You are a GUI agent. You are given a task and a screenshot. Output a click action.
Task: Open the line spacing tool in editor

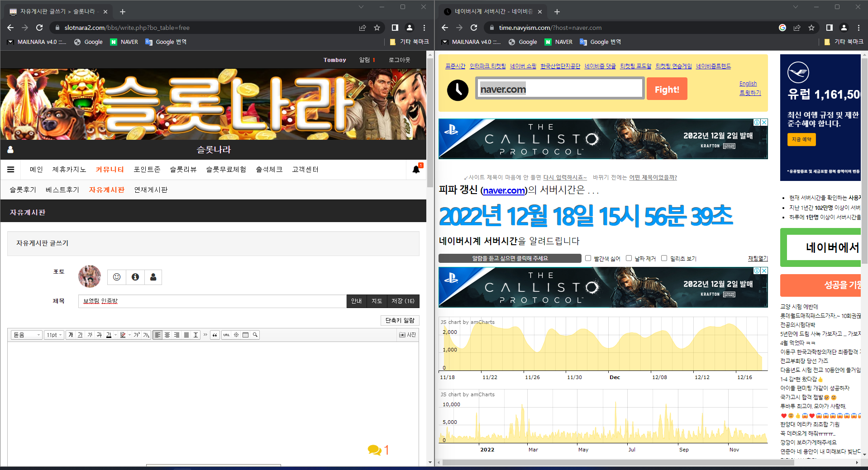click(x=196, y=335)
